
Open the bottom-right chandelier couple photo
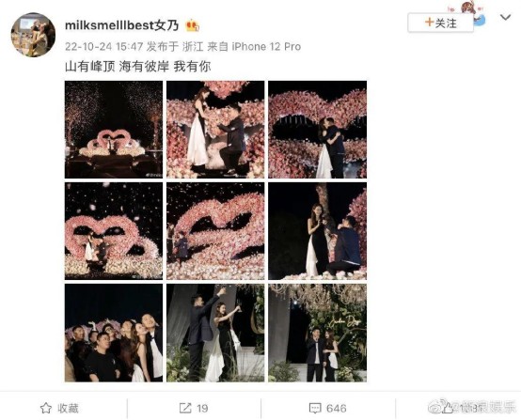click(x=317, y=333)
